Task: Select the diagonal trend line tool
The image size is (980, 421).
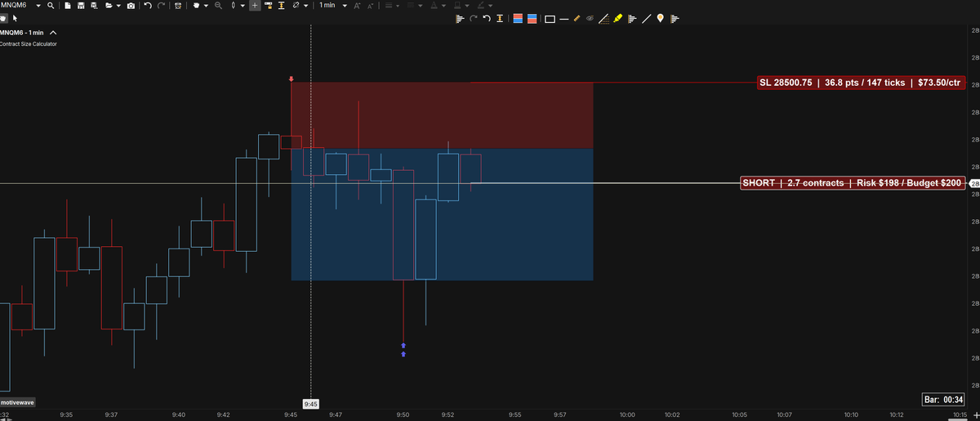Action: (x=646, y=19)
